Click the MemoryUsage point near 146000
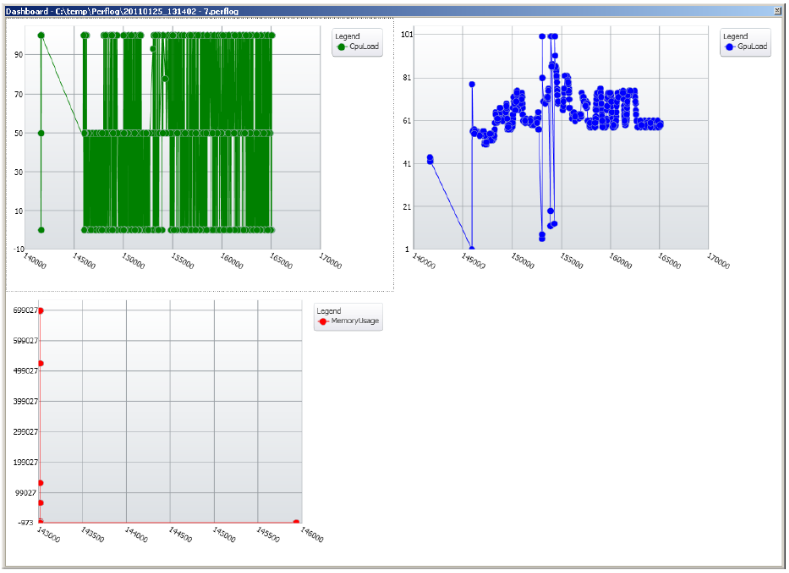Image resolution: width=789 pixels, height=573 pixels. coord(296,522)
